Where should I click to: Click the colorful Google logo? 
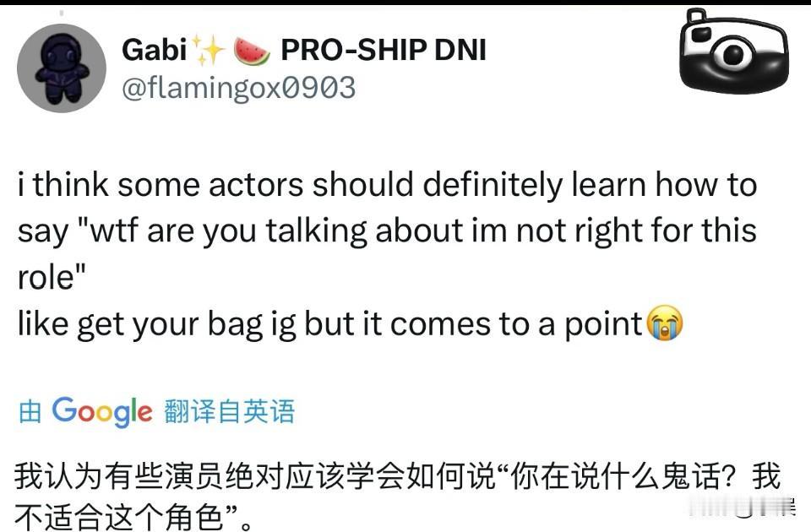click(102, 412)
